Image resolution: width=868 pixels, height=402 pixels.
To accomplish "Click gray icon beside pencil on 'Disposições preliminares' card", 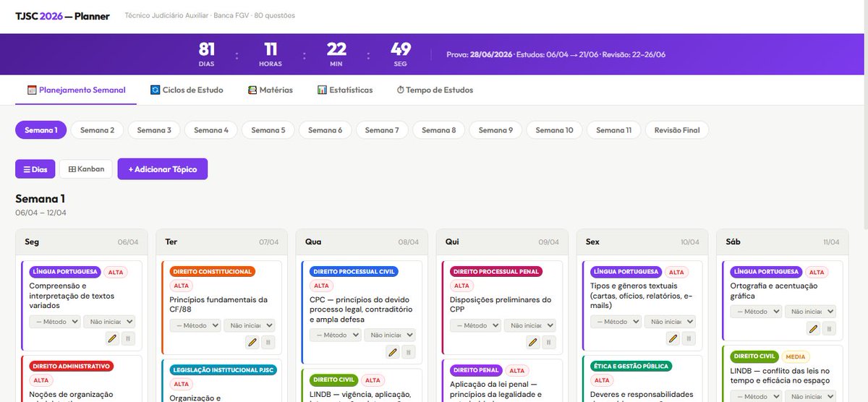I will coord(549,342).
